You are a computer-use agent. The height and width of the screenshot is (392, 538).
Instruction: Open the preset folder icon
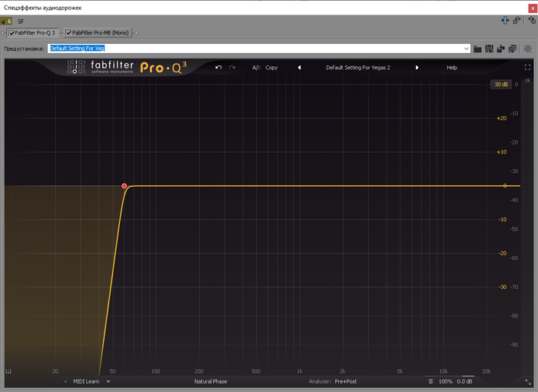click(478, 48)
